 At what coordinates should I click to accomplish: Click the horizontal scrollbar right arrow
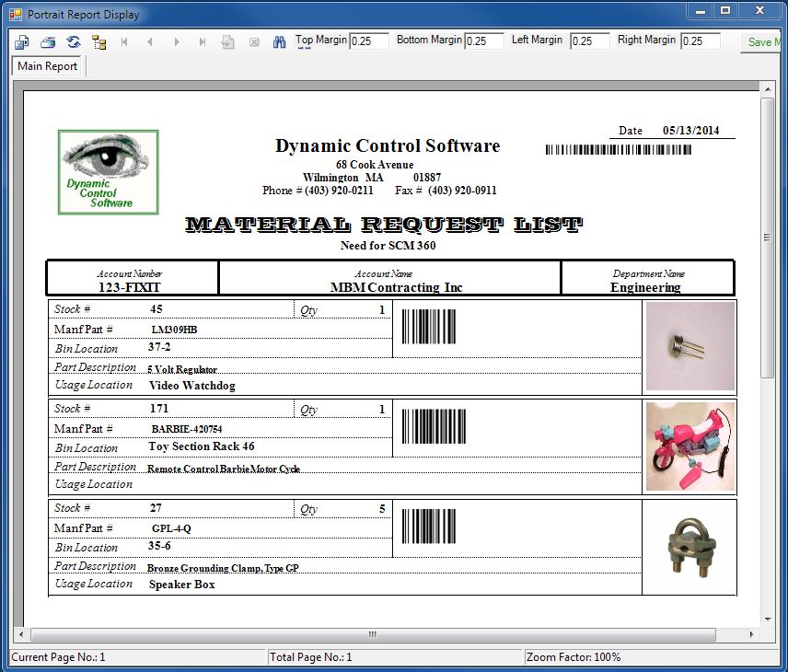click(753, 634)
